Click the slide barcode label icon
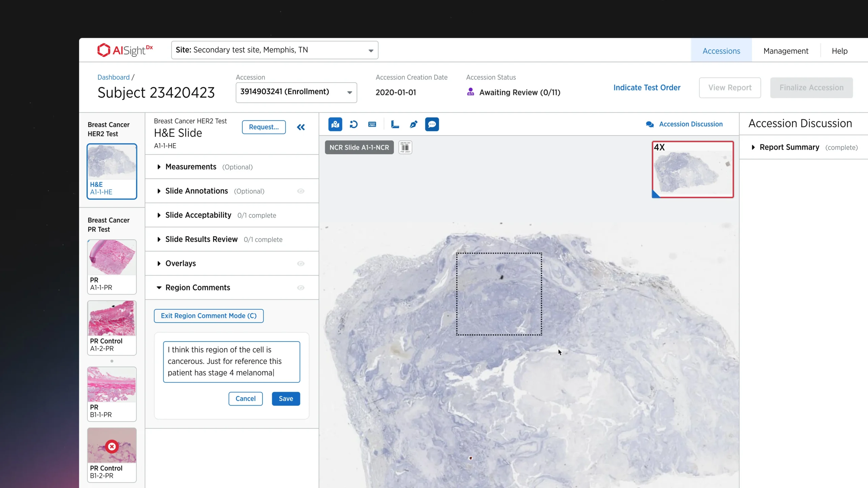The image size is (868, 488). pos(405,147)
